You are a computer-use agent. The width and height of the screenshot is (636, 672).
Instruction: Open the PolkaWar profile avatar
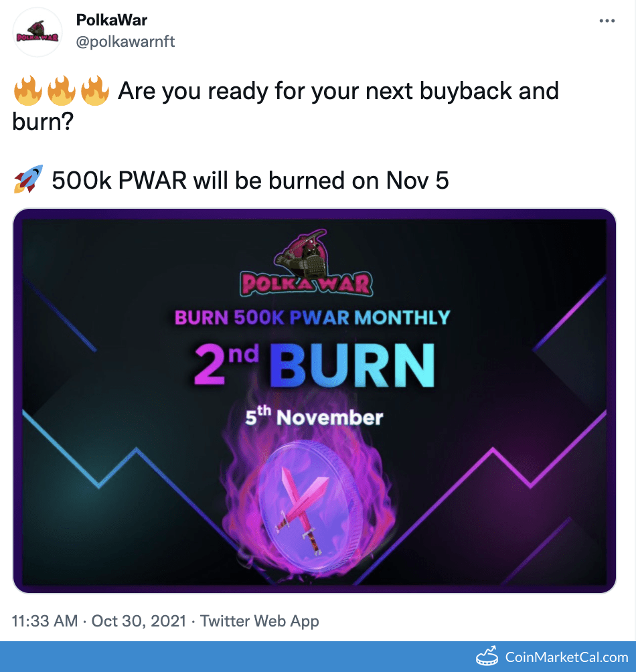[x=37, y=32]
